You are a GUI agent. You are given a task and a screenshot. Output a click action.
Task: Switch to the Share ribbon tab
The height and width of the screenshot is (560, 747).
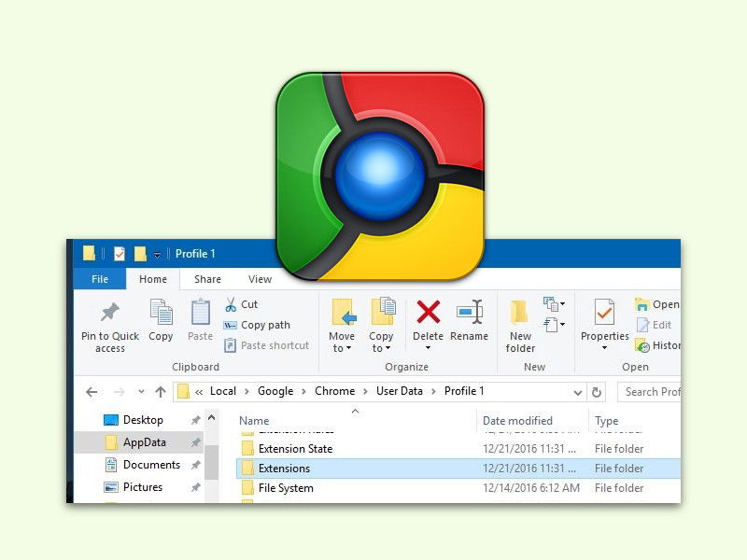click(x=207, y=279)
